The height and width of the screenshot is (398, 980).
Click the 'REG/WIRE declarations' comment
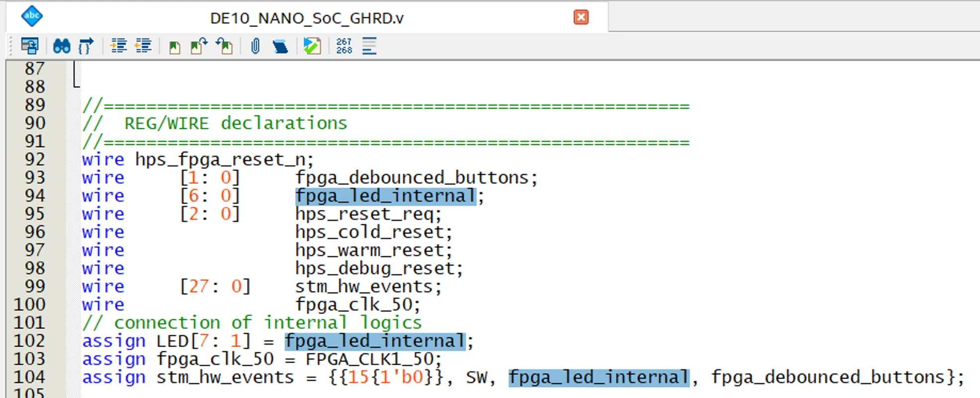coord(236,123)
